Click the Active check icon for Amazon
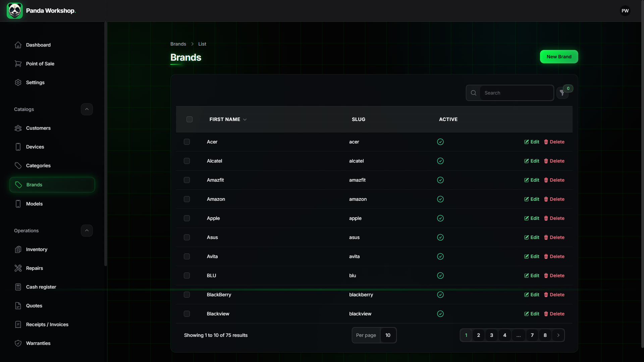Image resolution: width=644 pixels, height=362 pixels. click(x=440, y=199)
